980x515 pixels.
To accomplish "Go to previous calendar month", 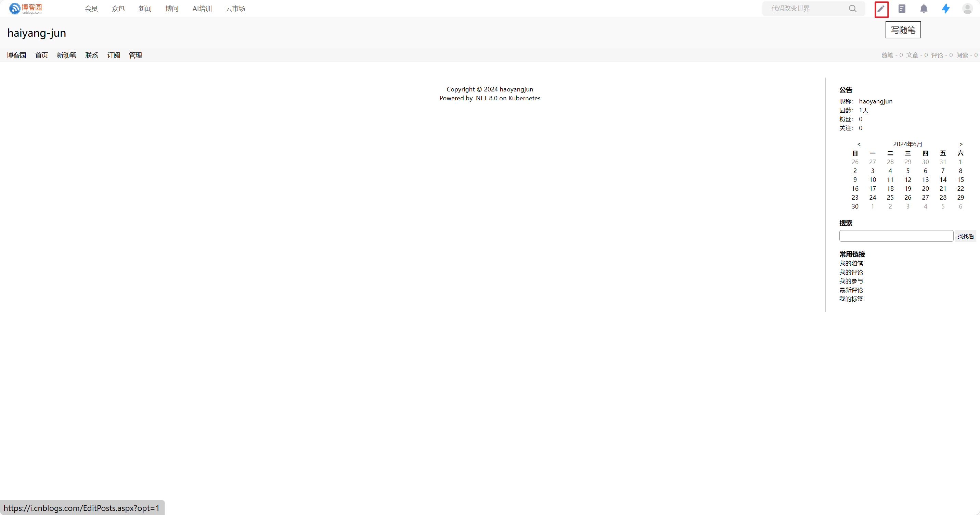I will [x=859, y=144].
